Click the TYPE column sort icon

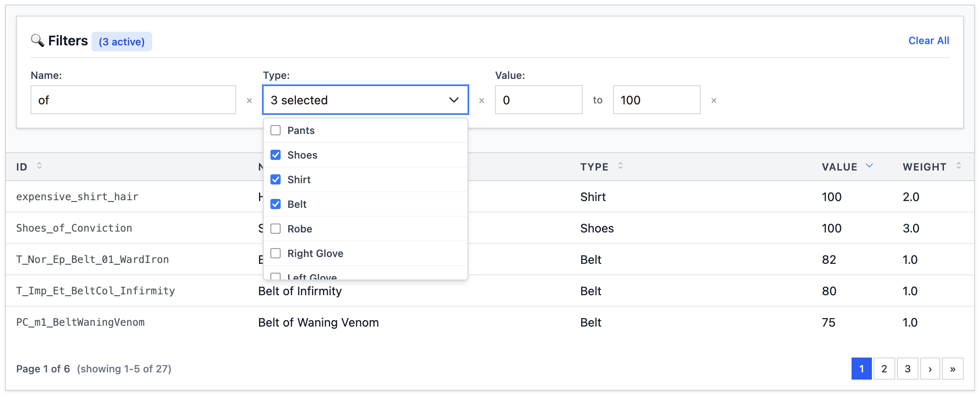pyautogui.click(x=621, y=166)
